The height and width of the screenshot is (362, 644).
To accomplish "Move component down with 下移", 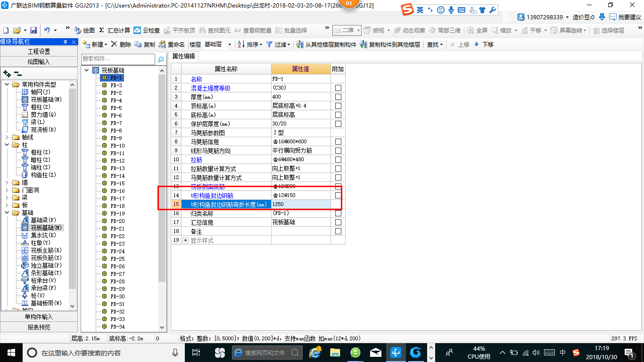I will pos(484,44).
